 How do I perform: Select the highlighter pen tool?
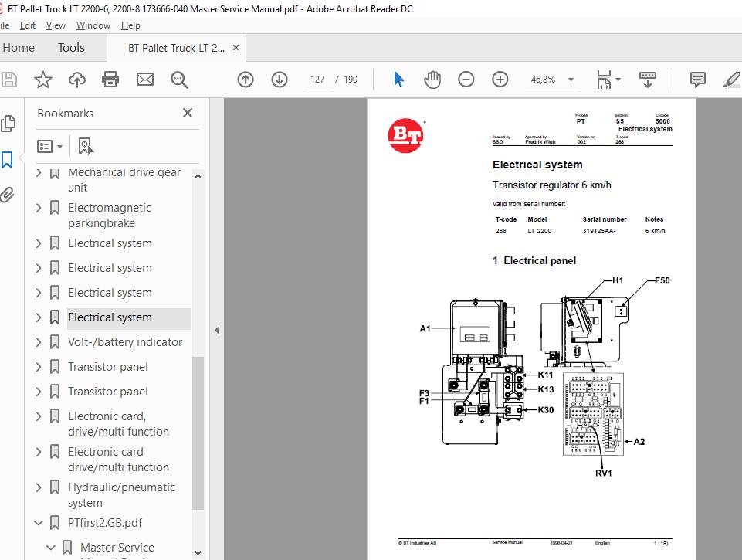[x=732, y=80]
